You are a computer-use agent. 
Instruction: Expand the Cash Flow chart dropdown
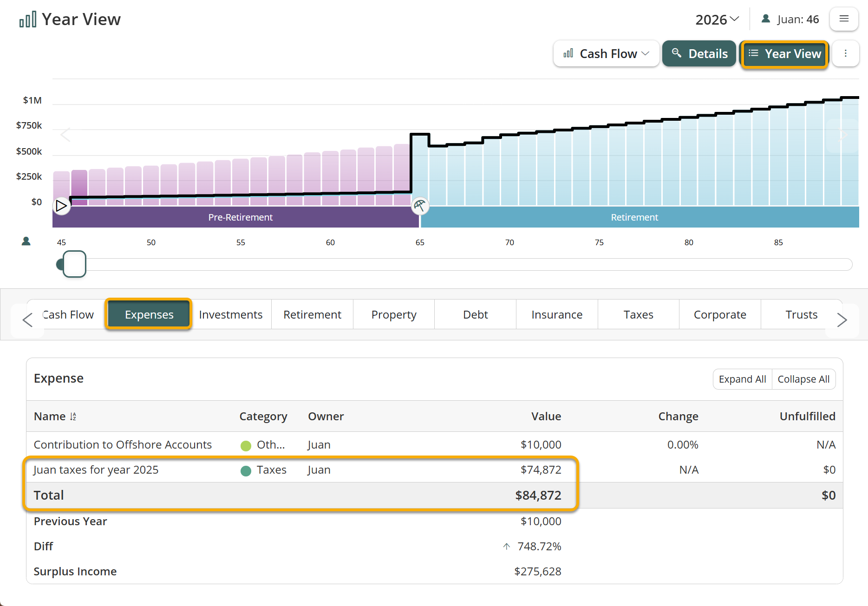(x=606, y=54)
